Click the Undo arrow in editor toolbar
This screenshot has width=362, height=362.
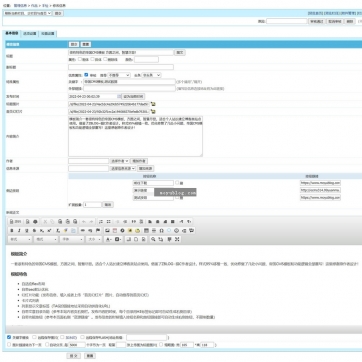point(84,221)
